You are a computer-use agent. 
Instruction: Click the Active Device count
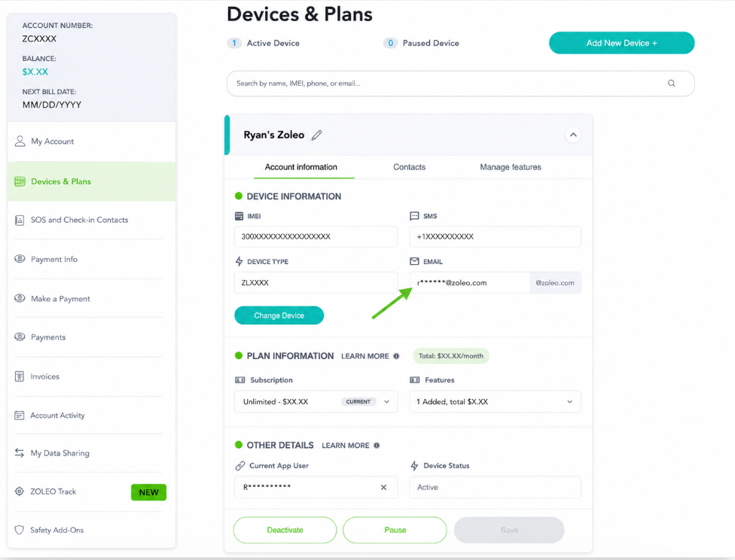(234, 43)
